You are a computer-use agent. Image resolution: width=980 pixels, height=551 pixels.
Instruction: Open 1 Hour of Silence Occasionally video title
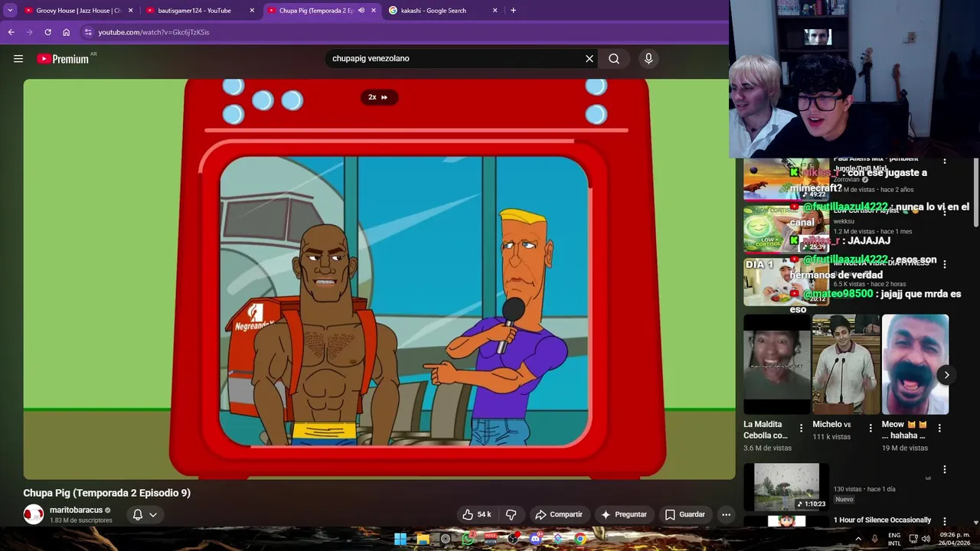(x=882, y=520)
